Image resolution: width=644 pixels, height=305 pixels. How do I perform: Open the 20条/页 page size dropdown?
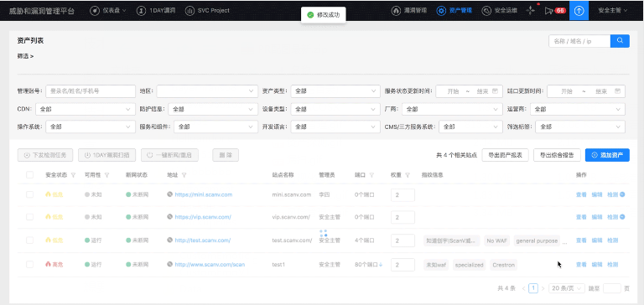(x=567, y=288)
